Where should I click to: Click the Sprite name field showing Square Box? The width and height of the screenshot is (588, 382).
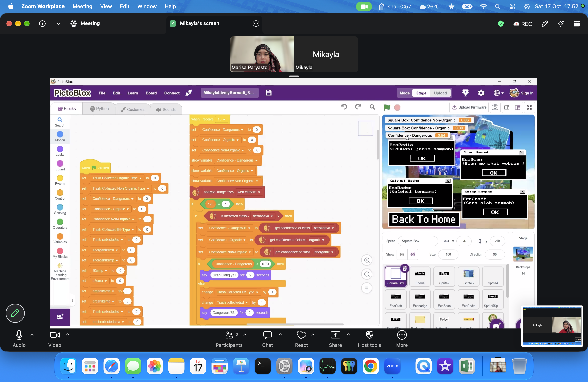[418, 241]
